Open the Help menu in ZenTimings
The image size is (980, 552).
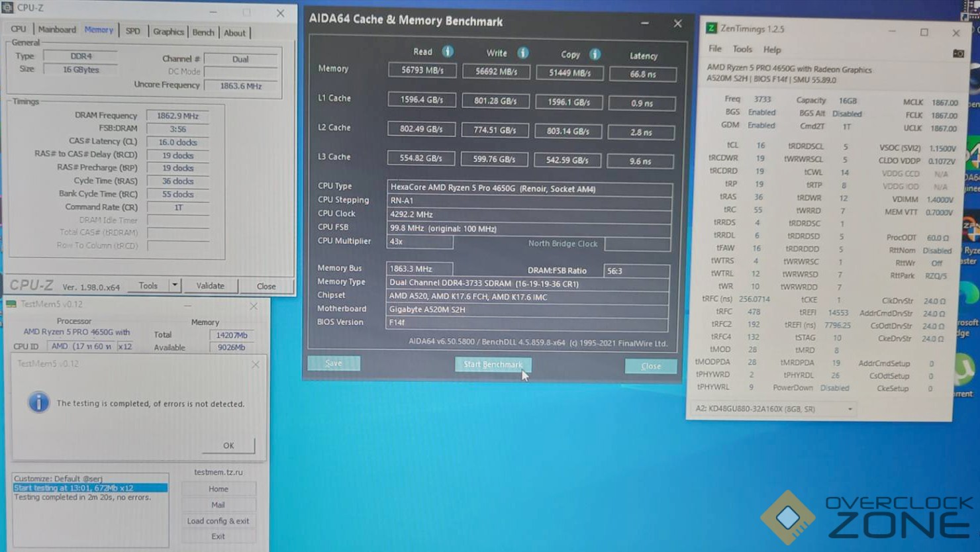coord(772,50)
